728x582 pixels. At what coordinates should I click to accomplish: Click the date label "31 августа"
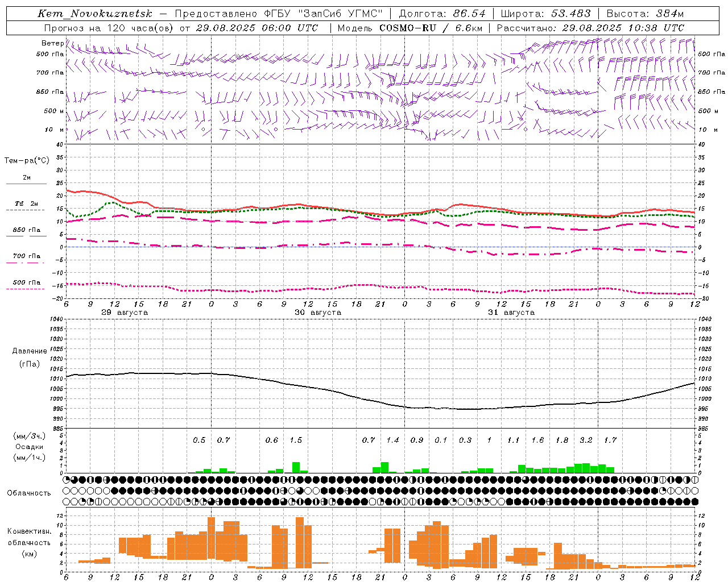[x=511, y=313]
